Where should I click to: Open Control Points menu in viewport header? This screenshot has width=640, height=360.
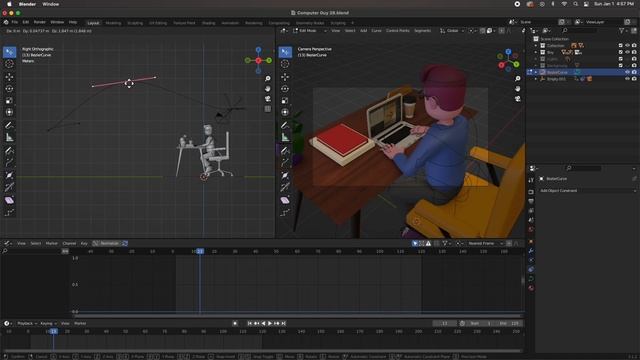398,31
